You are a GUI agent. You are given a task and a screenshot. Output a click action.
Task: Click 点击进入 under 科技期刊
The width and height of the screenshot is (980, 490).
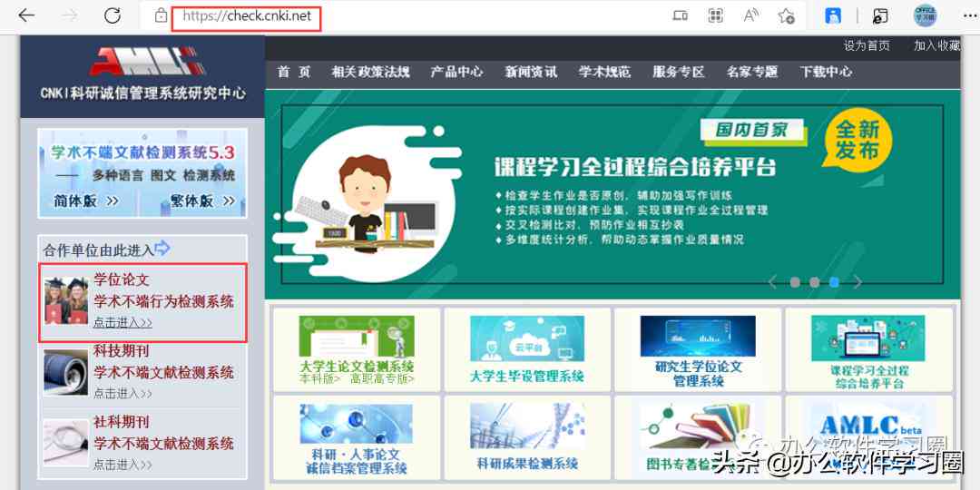pyautogui.click(x=122, y=394)
